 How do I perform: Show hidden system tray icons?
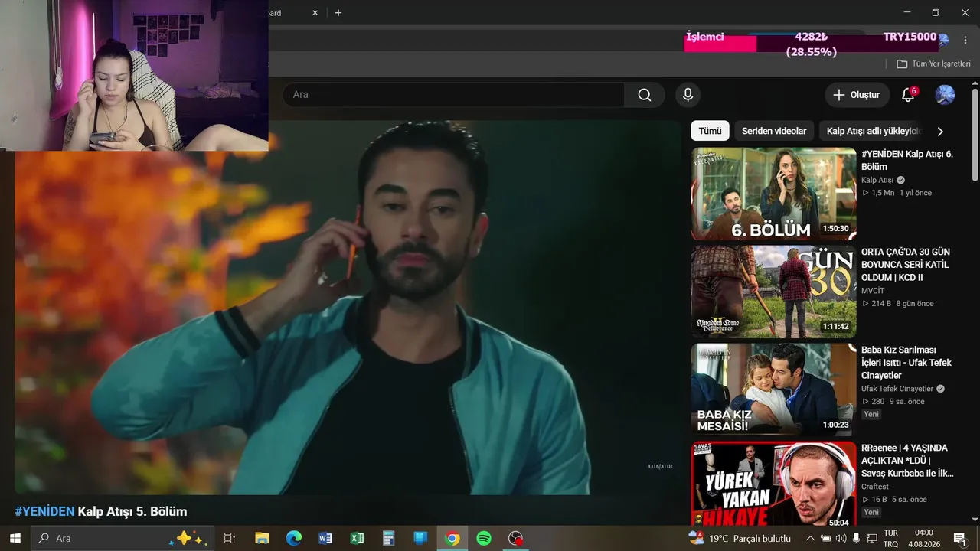(810, 538)
